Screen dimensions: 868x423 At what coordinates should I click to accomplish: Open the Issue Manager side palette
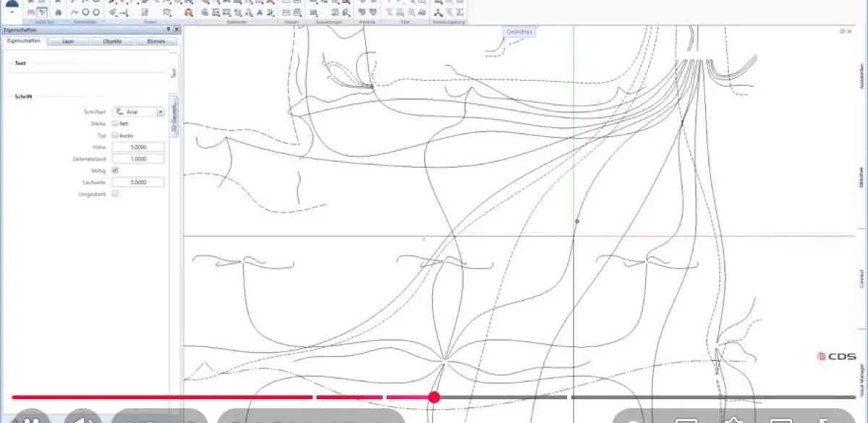861,381
